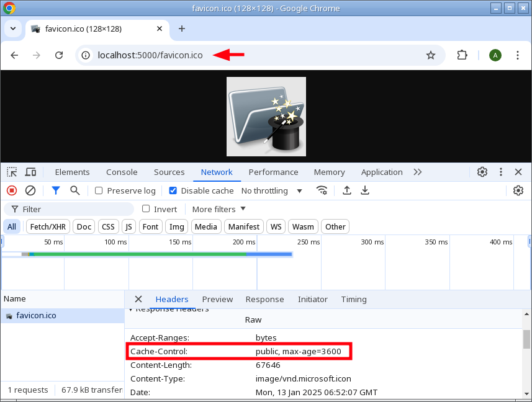The image size is (532, 402).
Task: Open a new tab with plus button
Action: [182, 29]
